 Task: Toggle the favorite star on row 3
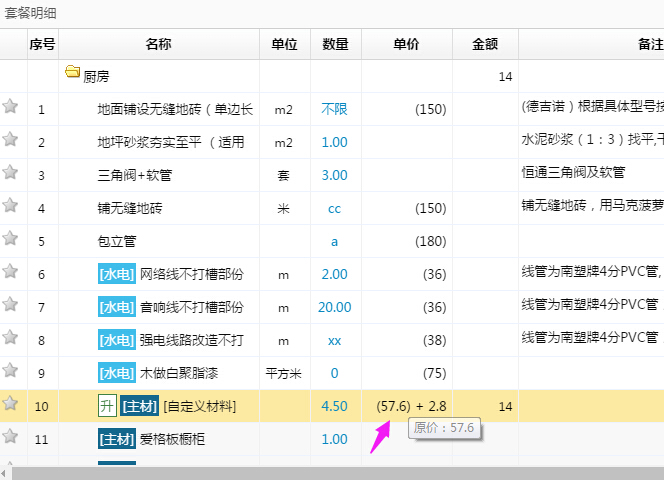pos(11,173)
